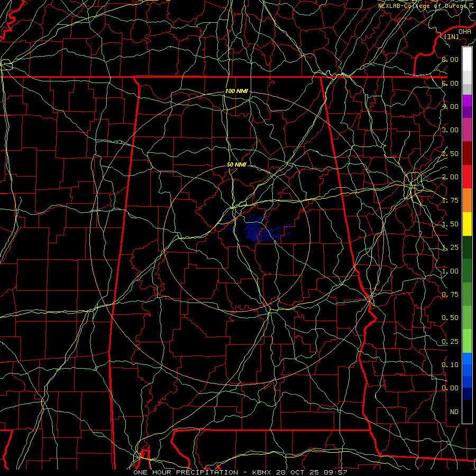Click the 1.25 legend value
The height and width of the screenshot is (476, 476).
[x=450, y=248]
